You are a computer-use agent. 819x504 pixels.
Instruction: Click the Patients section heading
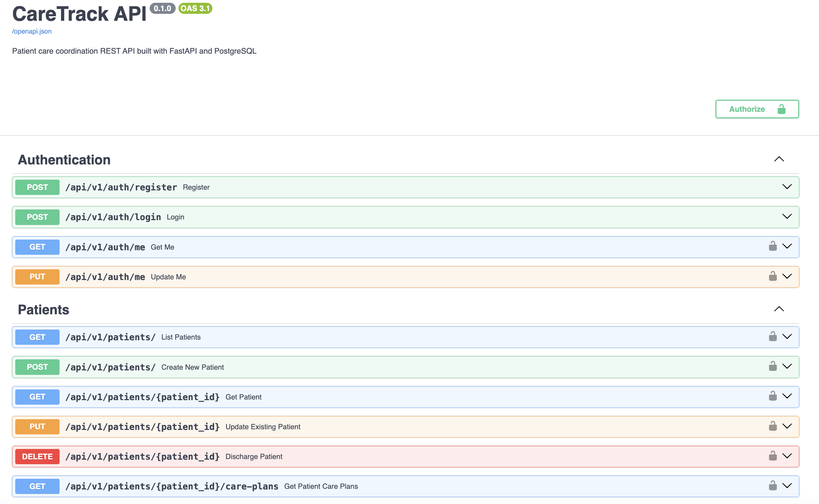[x=44, y=310]
